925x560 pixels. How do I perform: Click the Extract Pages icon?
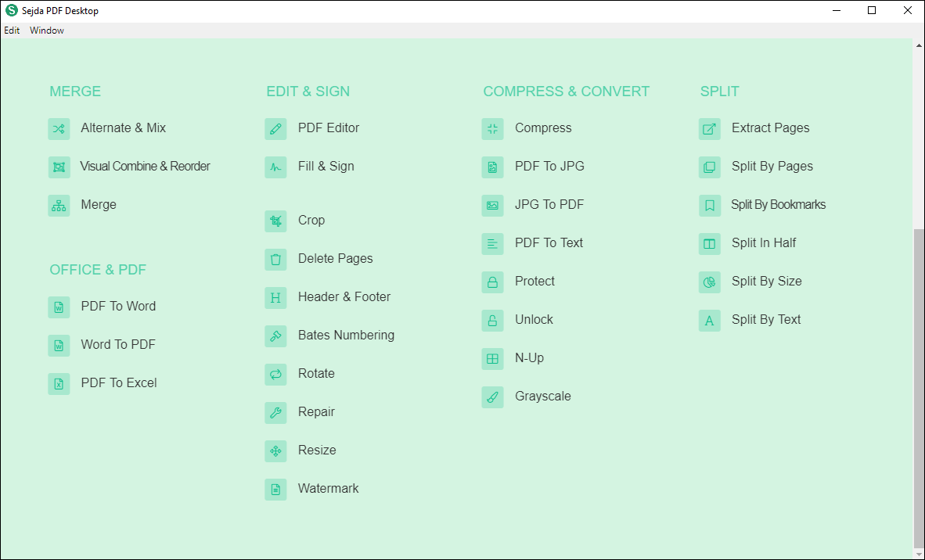point(709,128)
